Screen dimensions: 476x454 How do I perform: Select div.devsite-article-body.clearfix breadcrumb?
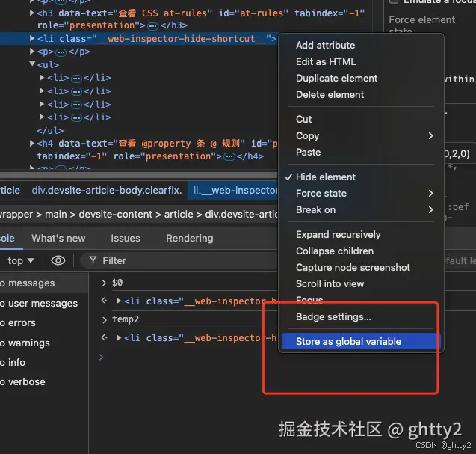click(x=107, y=191)
